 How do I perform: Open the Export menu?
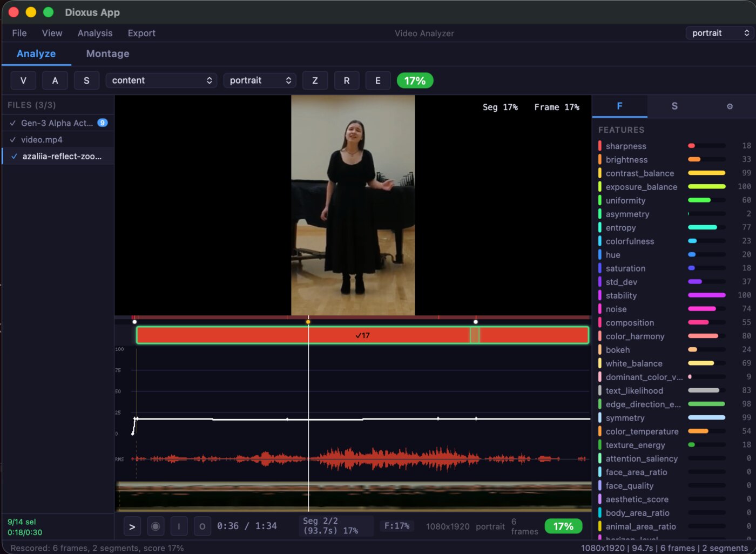coord(141,33)
